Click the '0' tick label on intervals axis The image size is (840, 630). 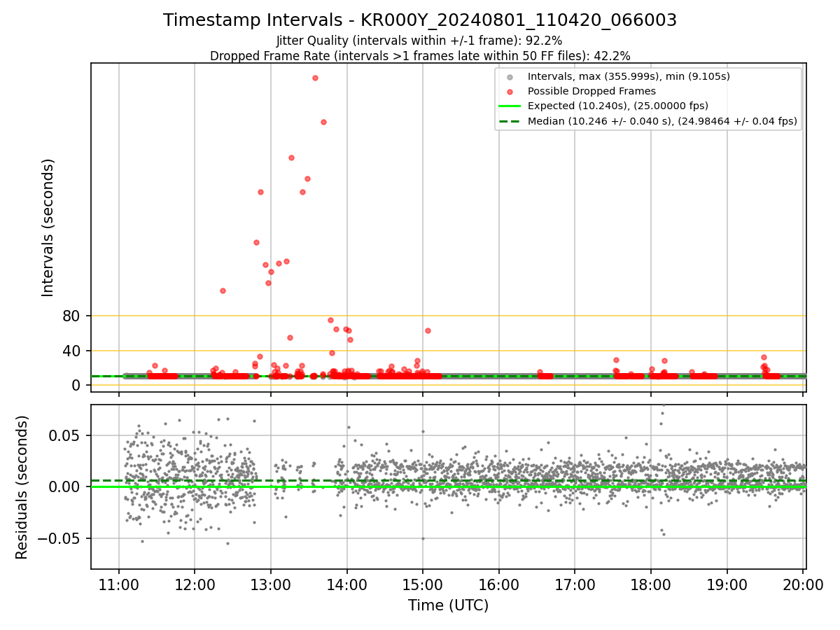(x=78, y=386)
